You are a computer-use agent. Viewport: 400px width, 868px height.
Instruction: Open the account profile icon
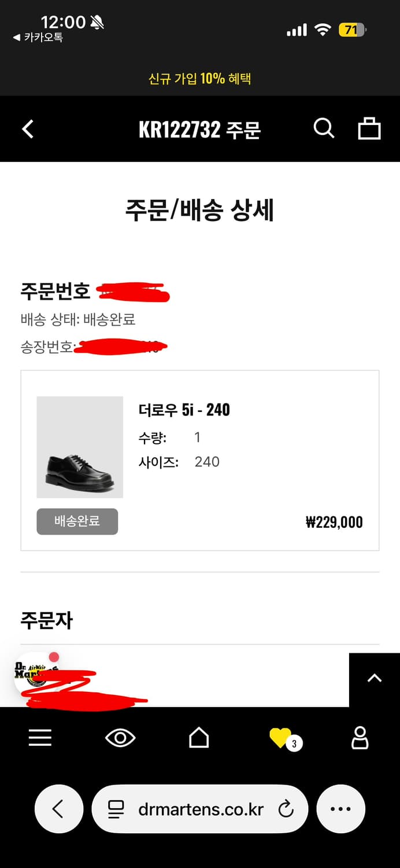pyautogui.click(x=360, y=737)
